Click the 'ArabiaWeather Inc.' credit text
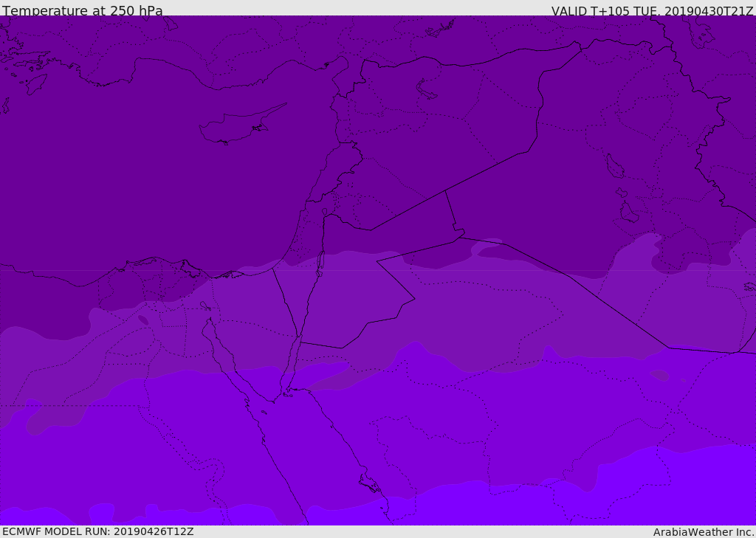The image size is (756, 538). point(703,532)
